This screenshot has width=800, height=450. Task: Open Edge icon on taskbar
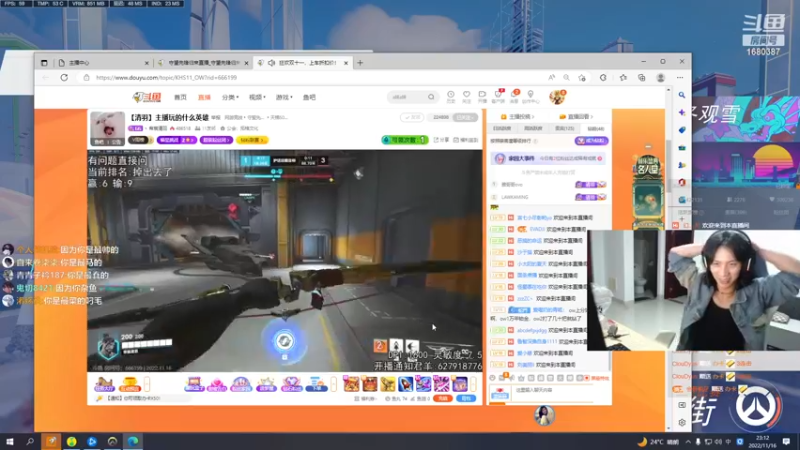click(x=133, y=441)
